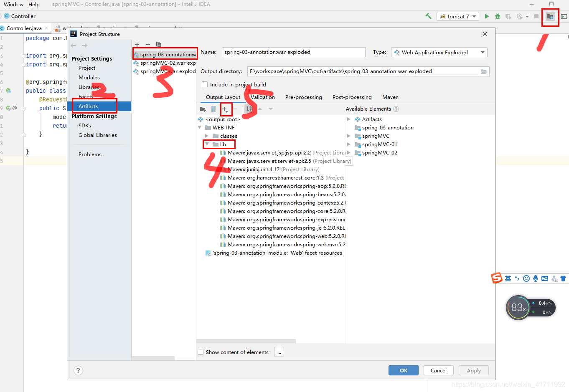Screen dimensions: 569x392
Task: Toggle Sort Elements by Names and Types icon
Action: (249, 109)
